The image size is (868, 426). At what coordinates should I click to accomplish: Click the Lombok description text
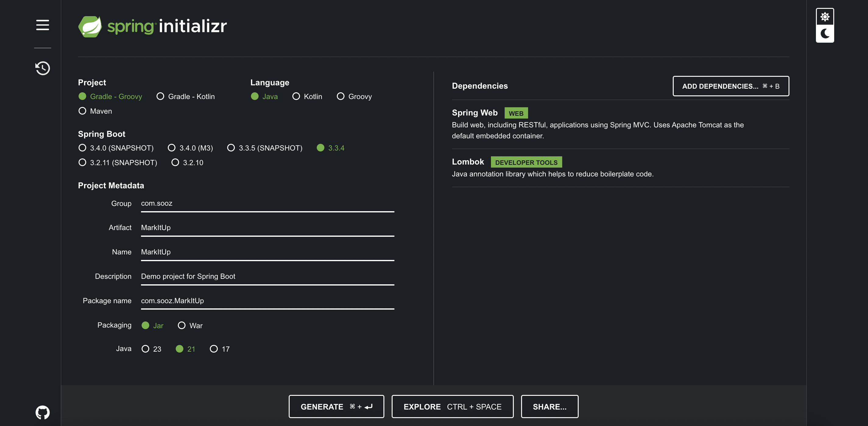tap(552, 174)
